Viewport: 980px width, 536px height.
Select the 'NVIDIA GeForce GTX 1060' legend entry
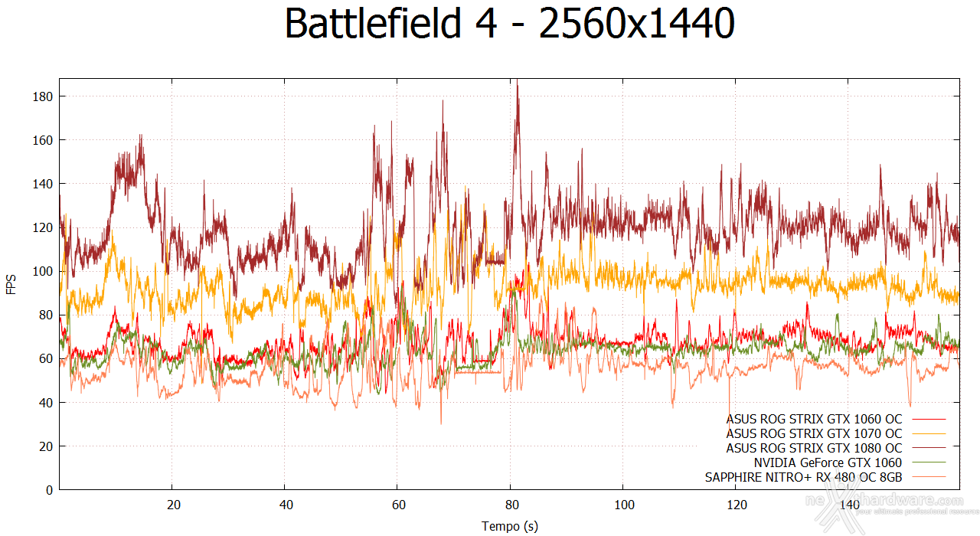828,462
